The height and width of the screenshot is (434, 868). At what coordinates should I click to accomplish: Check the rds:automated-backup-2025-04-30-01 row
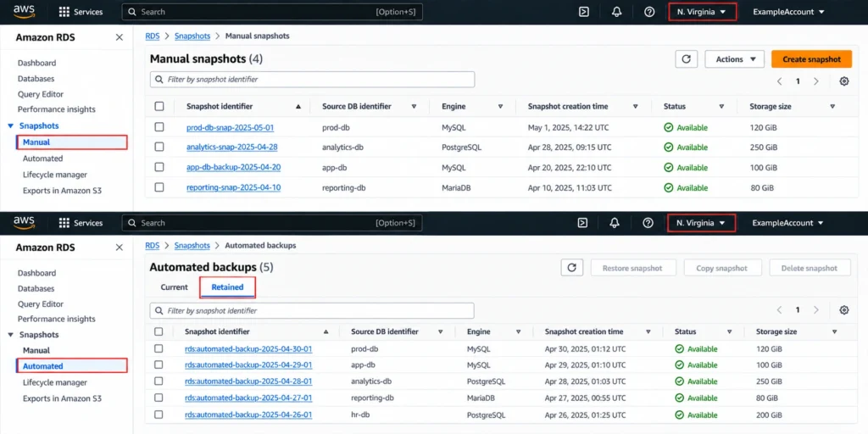tap(159, 348)
